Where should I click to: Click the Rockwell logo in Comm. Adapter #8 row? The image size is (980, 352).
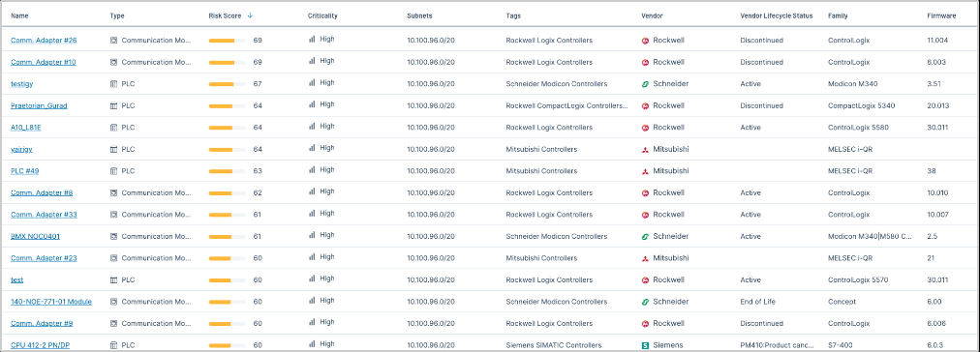[646, 192]
